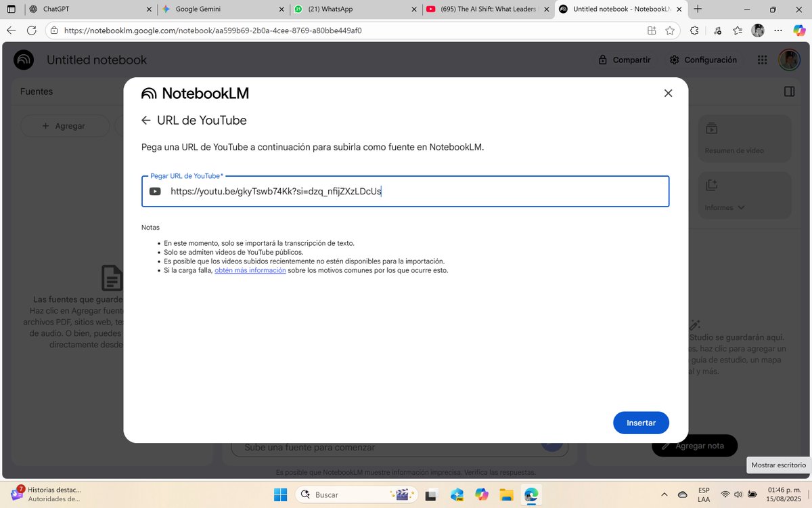The image size is (812, 508).
Task: Open the Edge browser profile picture
Action: pyautogui.click(x=759, y=30)
